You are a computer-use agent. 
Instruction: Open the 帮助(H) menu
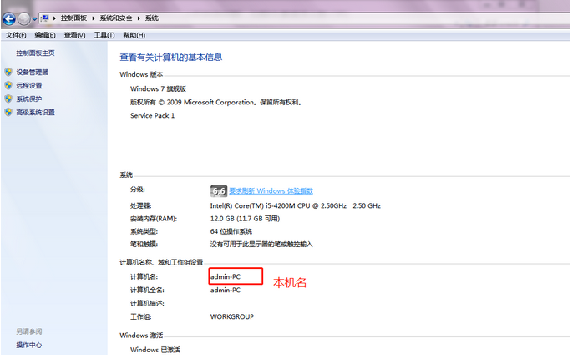(x=134, y=35)
